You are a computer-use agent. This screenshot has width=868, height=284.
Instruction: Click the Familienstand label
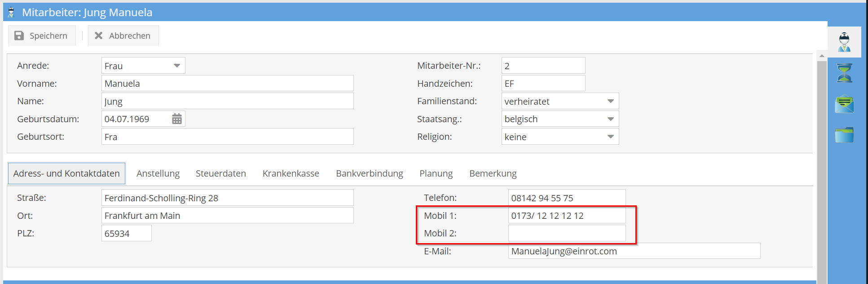coord(447,101)
